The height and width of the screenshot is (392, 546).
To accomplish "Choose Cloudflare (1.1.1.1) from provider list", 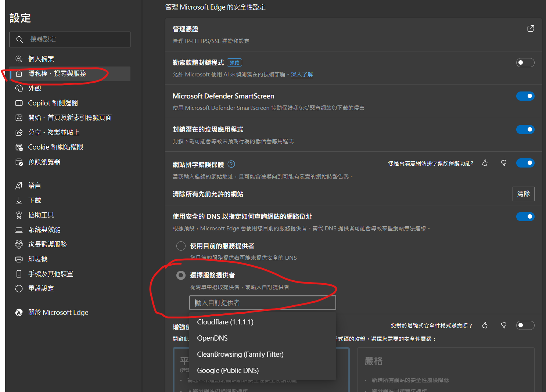I will coord(263,322).
